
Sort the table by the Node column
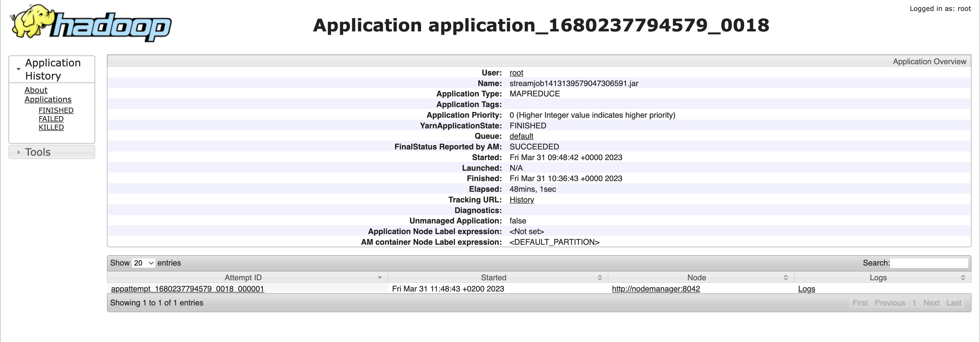696,278
